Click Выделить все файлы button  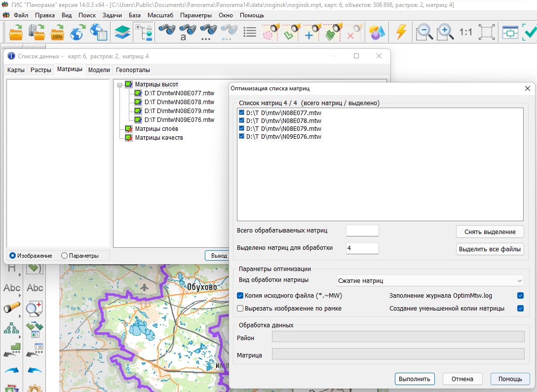[x=489, y=248]
